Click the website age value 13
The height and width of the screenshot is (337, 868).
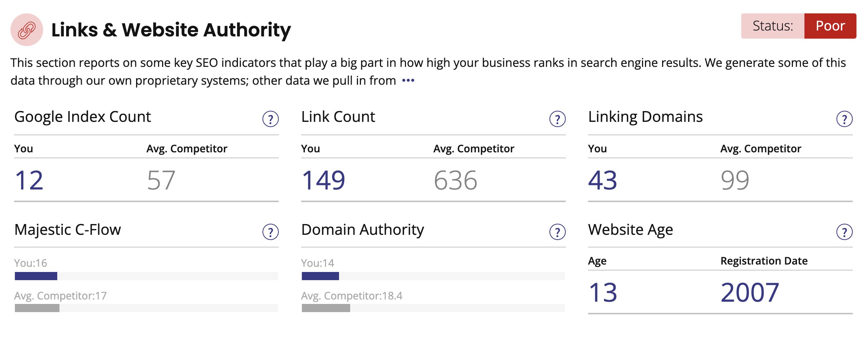click(603, 292)
